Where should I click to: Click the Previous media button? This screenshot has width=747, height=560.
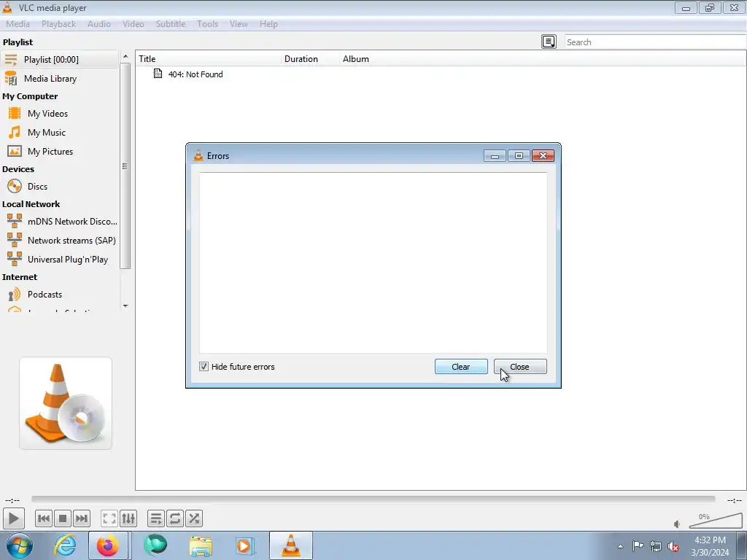pos(44,518)
